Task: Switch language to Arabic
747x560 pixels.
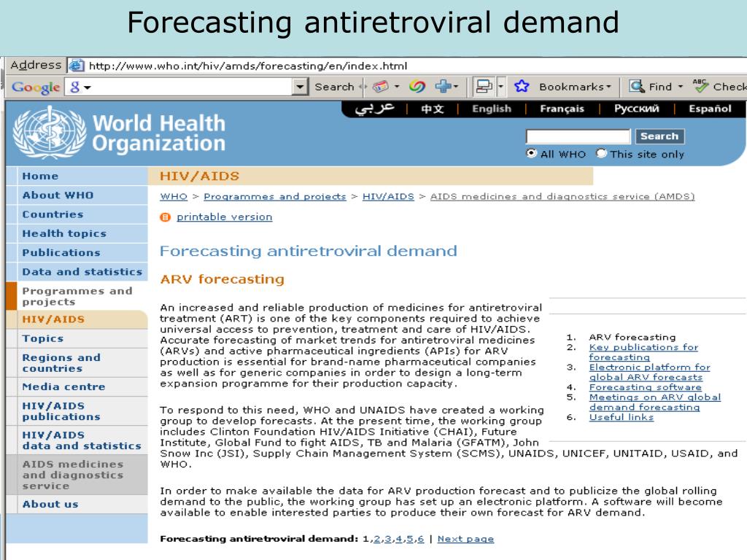Action: tap(374, 109)
